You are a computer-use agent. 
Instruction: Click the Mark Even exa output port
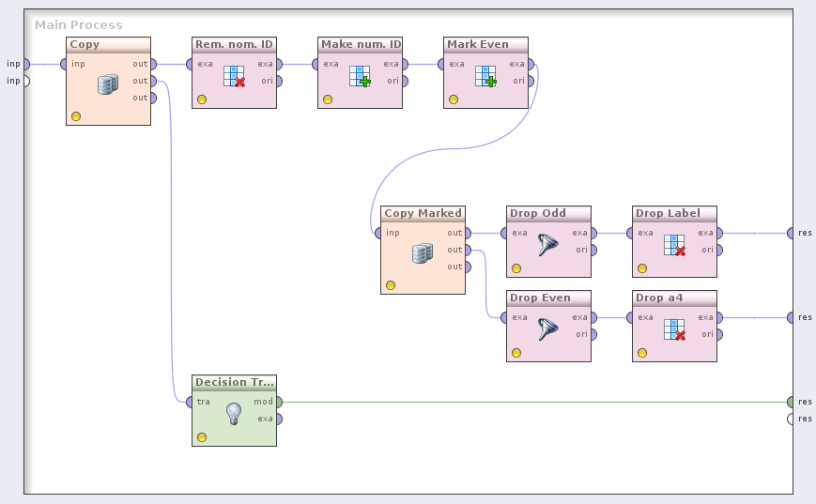tap(531, 65)
